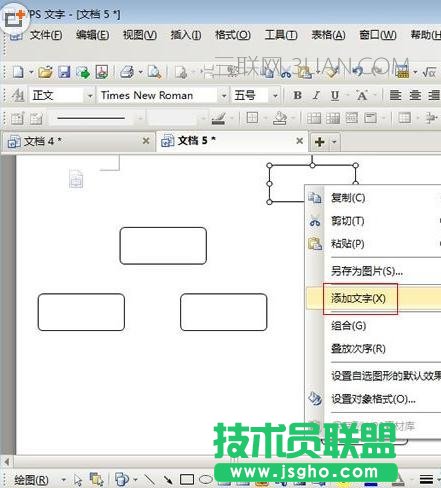The image size is (441, 488).
Task: Click the shading fill bucket icon
Action: coord(280,118)
